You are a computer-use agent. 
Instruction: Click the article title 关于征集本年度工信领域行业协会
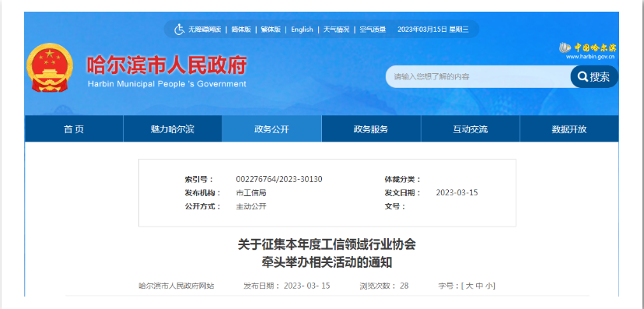point(327,244)
